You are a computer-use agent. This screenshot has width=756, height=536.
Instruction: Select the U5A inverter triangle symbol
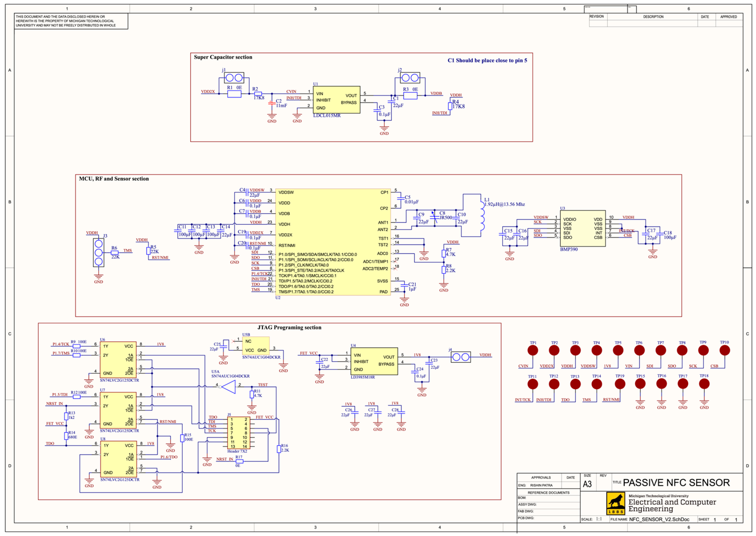(228, 387)
